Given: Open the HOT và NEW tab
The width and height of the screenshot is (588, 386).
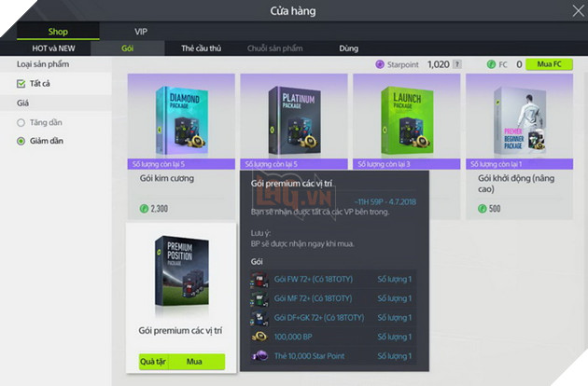Looking at the screenshot, I should (x=53, y=48).
